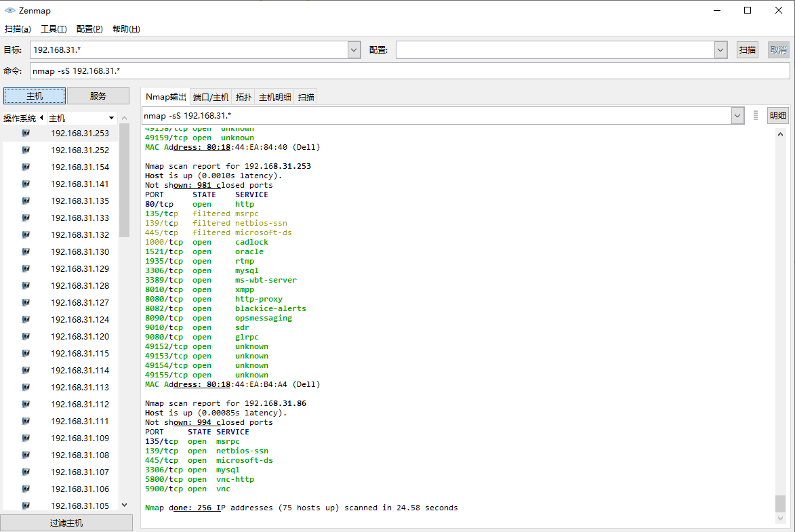Click into the 目标 target input field
795x532 pixels.
[188, 49]
